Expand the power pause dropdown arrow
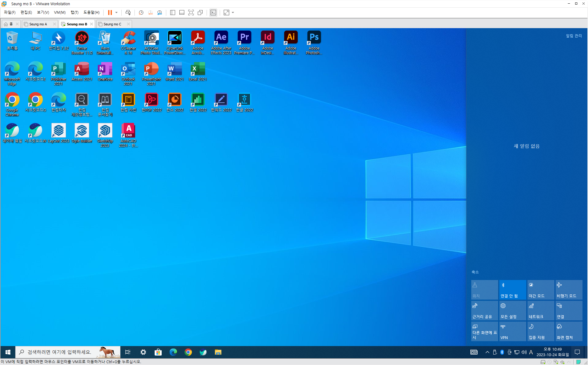 (x=116, y=13)
